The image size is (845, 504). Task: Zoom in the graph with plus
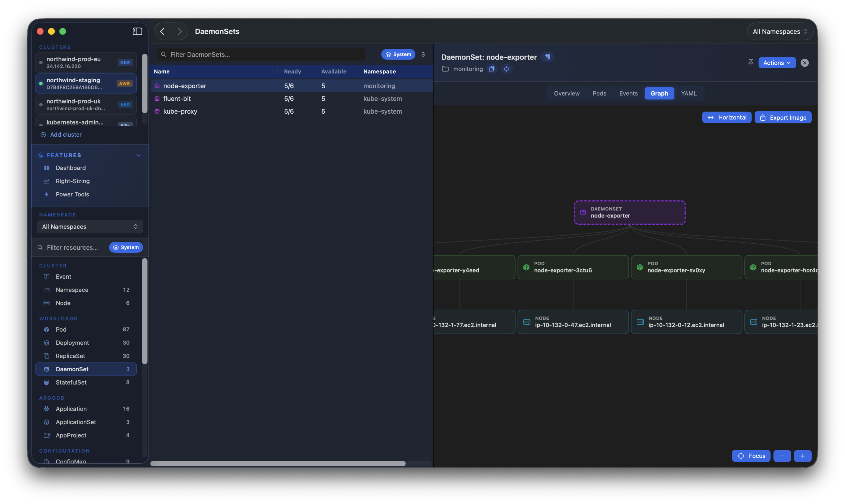[x=803, y=456]
